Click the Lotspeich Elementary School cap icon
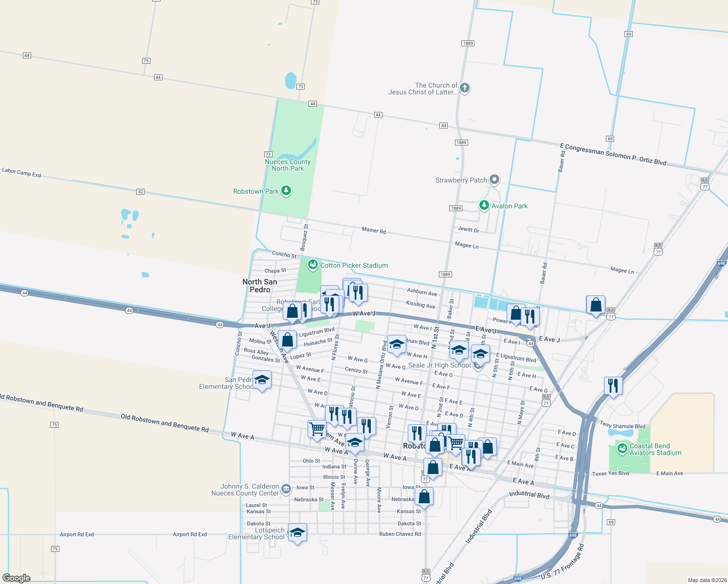The image size is (728, 584). 297,532
